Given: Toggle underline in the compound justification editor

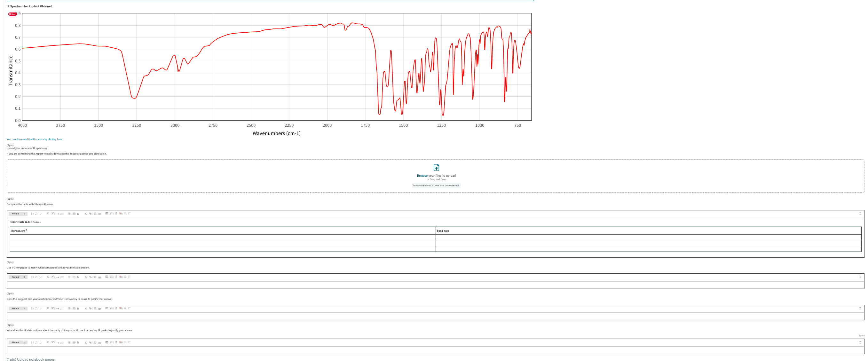Looking at the screenshot, I should click(41, 277).
